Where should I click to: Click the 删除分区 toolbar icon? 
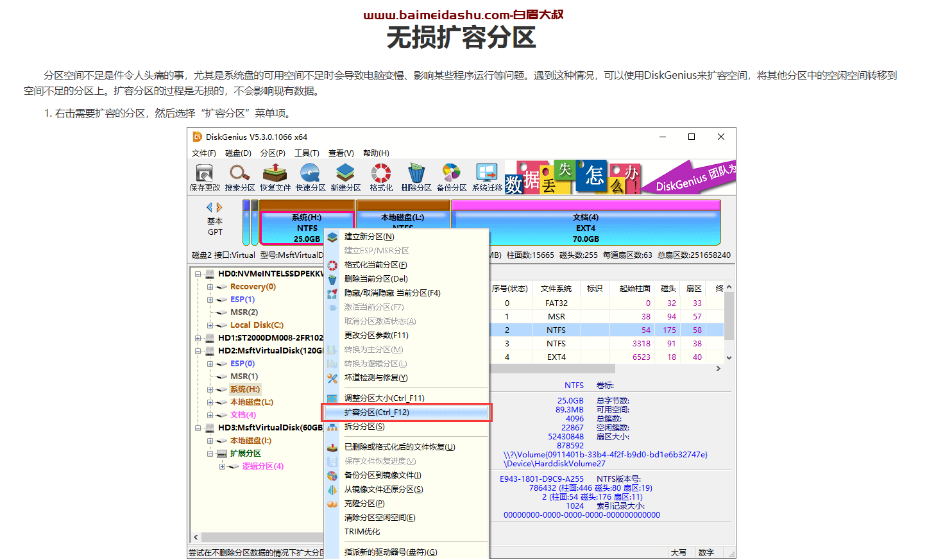pyautogui.click(x=416, y=177)
